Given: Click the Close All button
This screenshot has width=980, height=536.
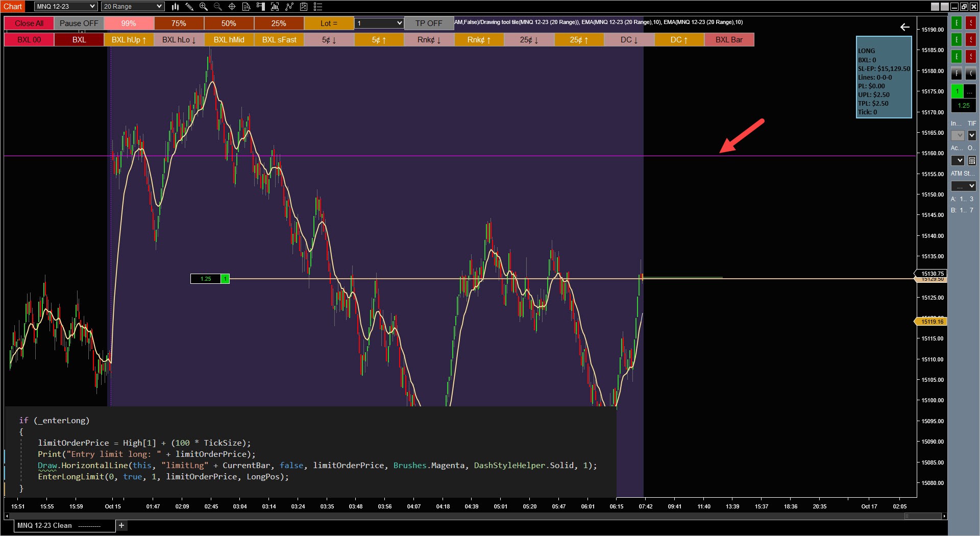Looking at the screenshot, I should tap(29, 23).
